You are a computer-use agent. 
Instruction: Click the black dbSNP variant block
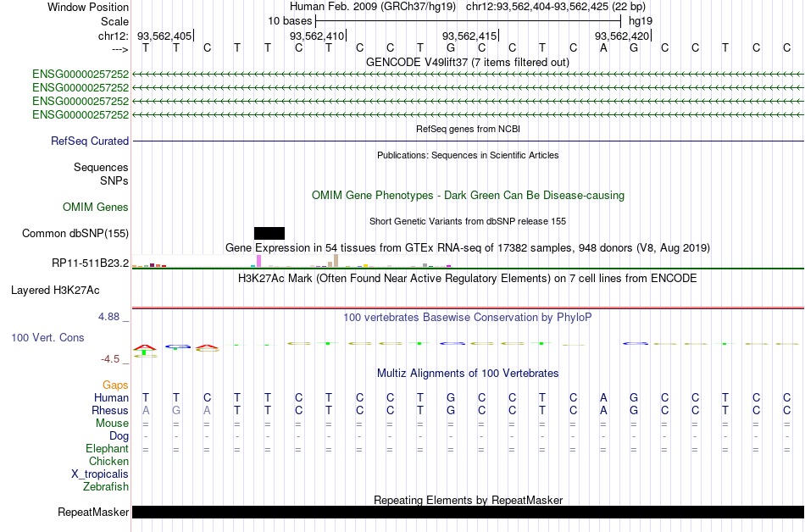pyautogui.click(x=269, y=234)
